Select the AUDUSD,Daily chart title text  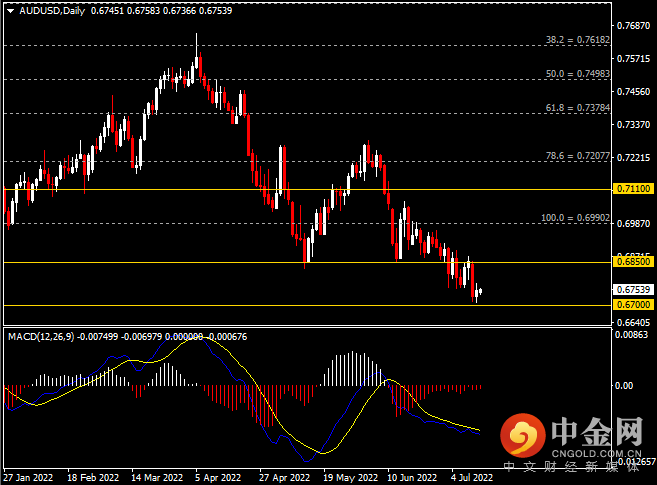pos(52,11)
